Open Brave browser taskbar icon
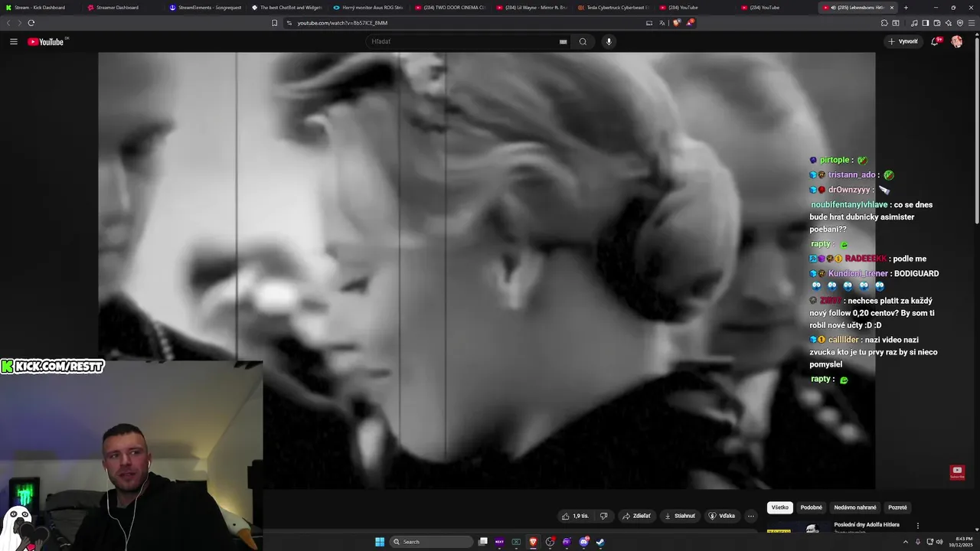The width and height of the screenshot is (980, 551). (533, 542)
